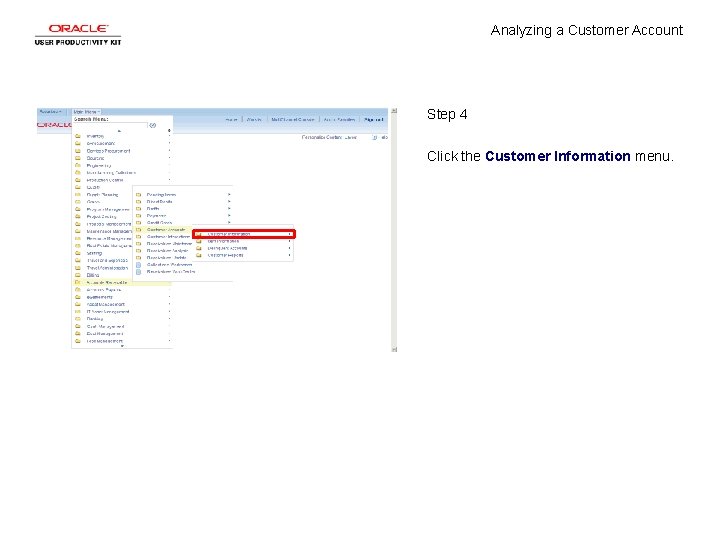
Task: Click the Personalize Content link
Action: click(321, 137)
